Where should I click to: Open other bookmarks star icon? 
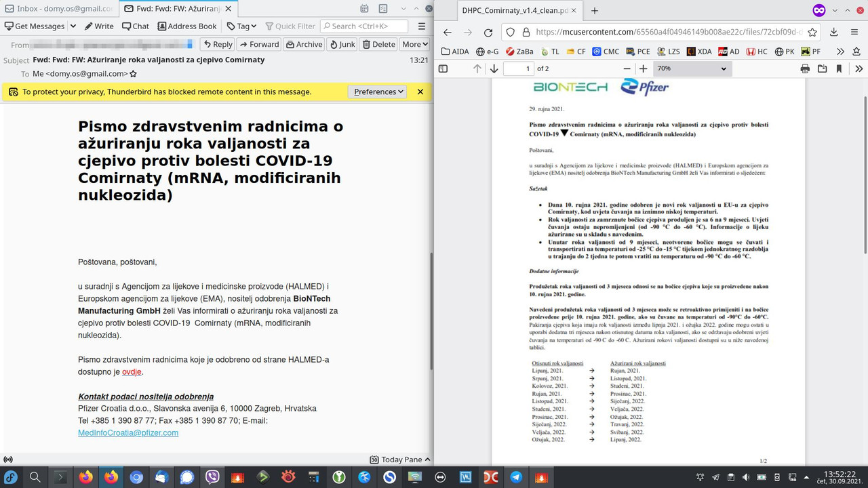[x=857, y=52]
